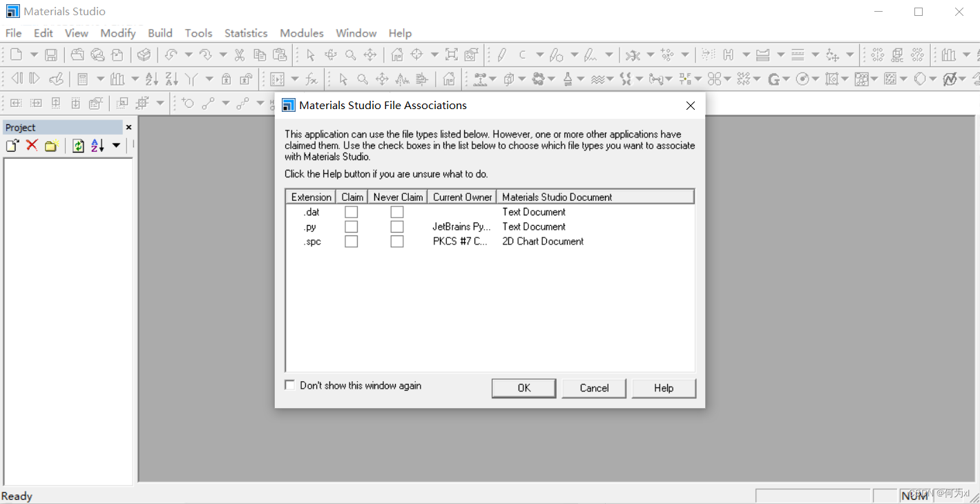This screenshot has height=504, width=980.
Task: Click the Cut scissors icon
Action: [240, 55]
